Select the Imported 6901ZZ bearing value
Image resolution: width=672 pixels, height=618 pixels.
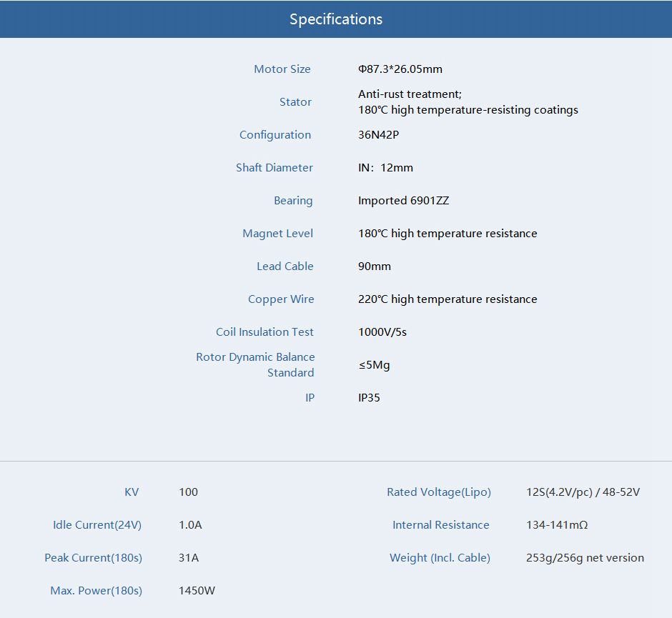[403, 201]
